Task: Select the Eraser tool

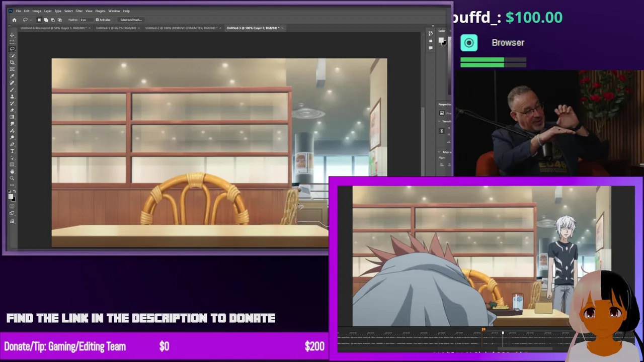Action: (x=12, y=110)
